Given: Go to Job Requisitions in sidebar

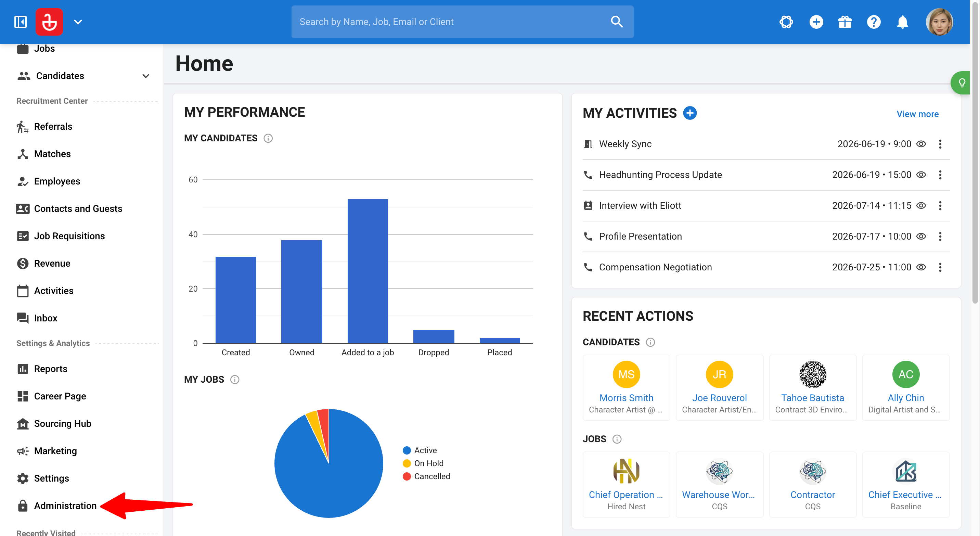Looking at the screenshot, I should [x=69, y=236].
